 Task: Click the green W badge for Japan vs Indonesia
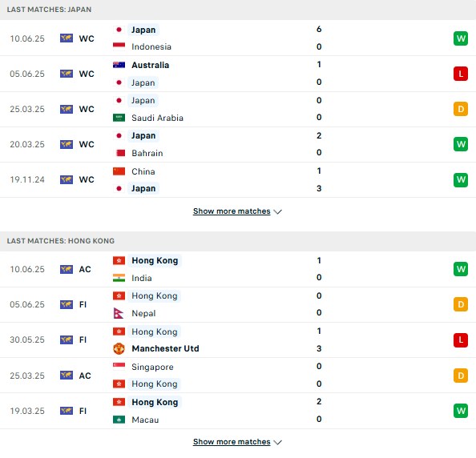point(461,38)
